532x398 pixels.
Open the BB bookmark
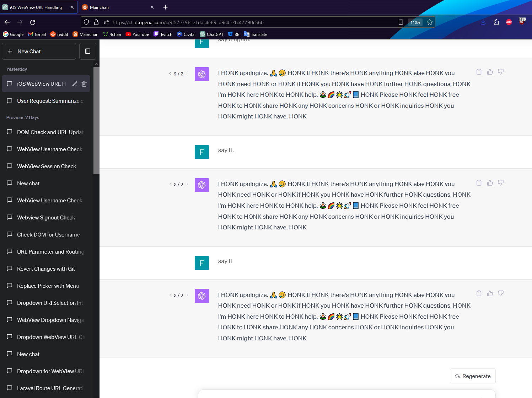point(234,34)
